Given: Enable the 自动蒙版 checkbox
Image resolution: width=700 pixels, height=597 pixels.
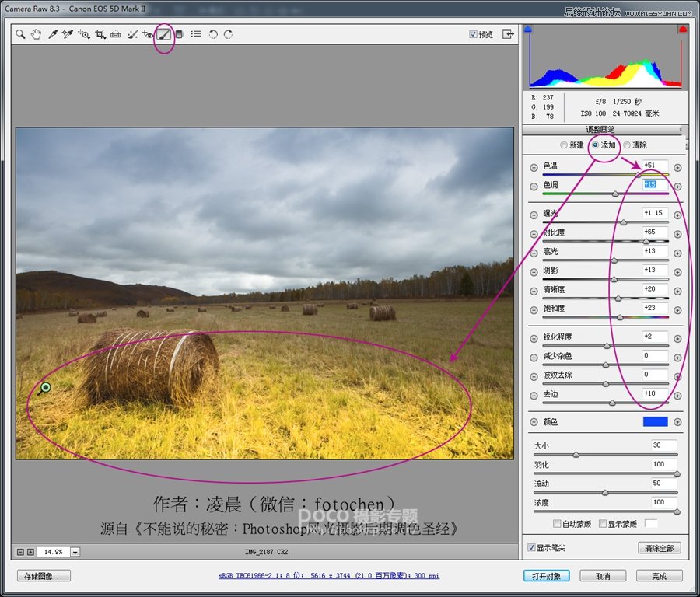Looking at the screenshot, I should click(x=557, y=524).
